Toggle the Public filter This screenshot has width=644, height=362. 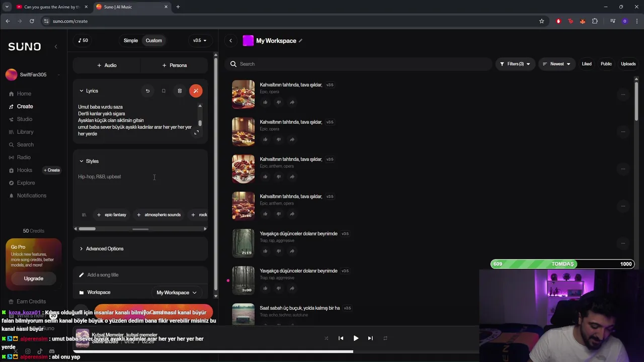tap(606, 64)
